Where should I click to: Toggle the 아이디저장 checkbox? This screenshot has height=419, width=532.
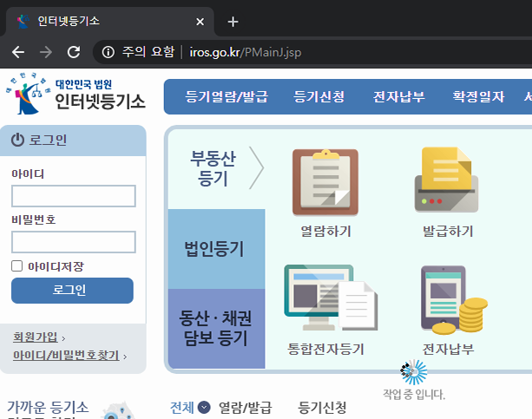(x=17, y=266)
